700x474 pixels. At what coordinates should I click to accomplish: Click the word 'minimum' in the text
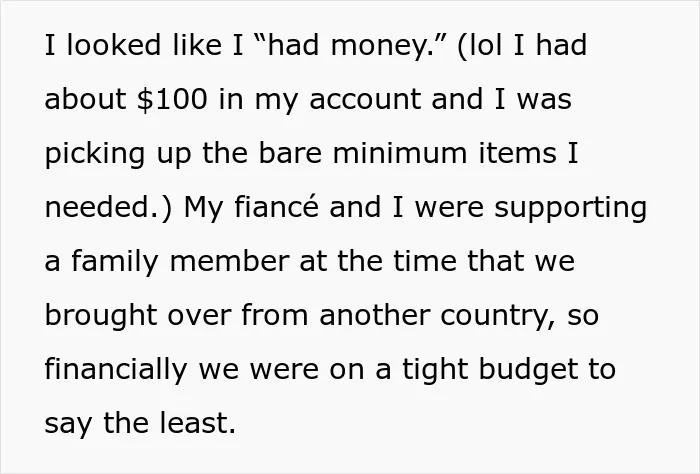[400, 153]
